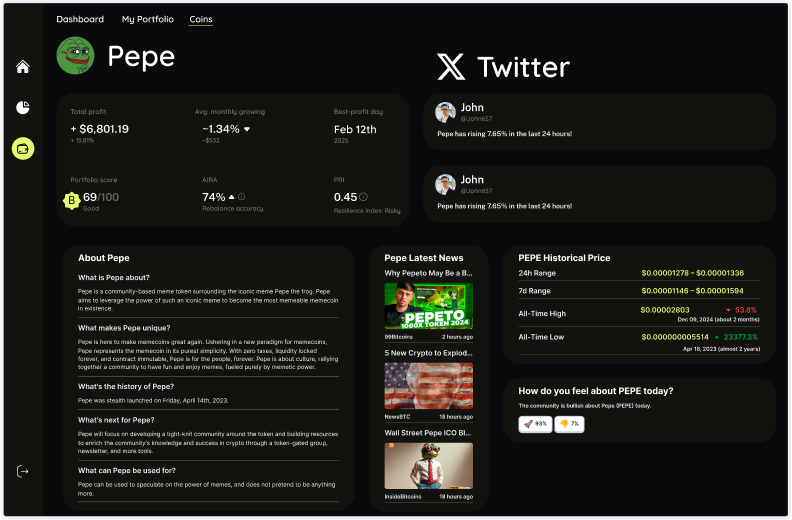This screenshot has height=520, width=792.
Task: Open John's avatar in the first tweet
Action: click(445, 112)
